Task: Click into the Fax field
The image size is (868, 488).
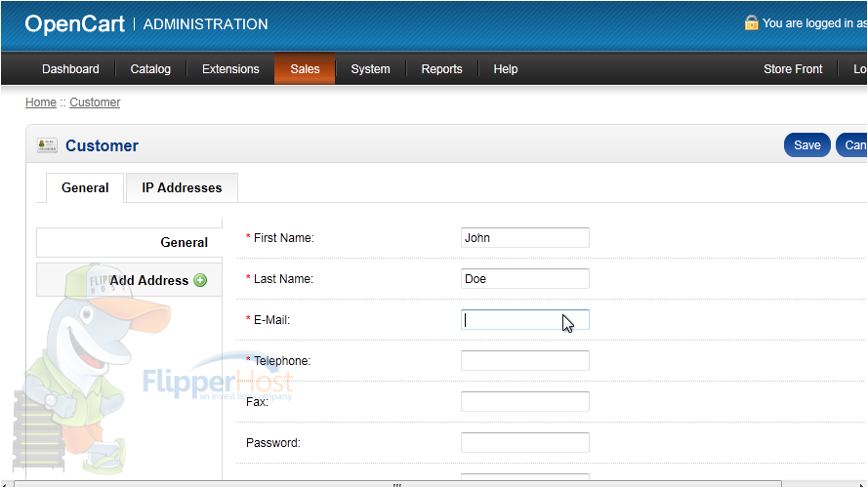Action: click(524, 402)
